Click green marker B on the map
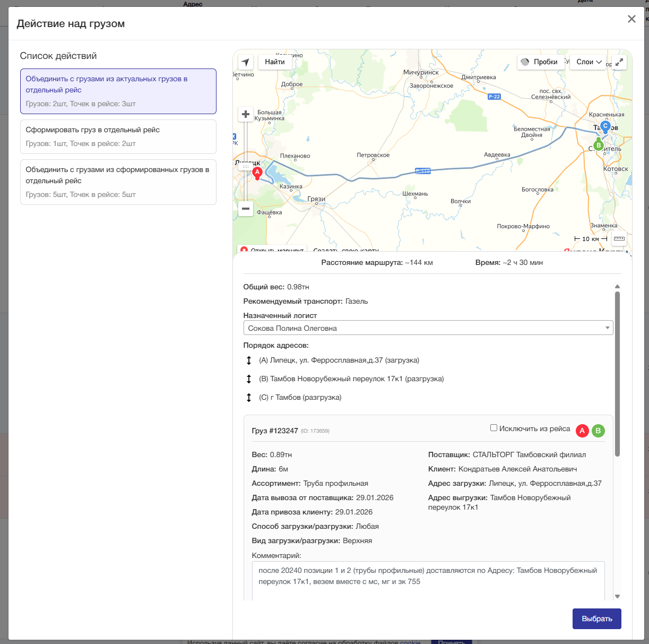The height and width of the screenshot is (644, 649). 599,144
